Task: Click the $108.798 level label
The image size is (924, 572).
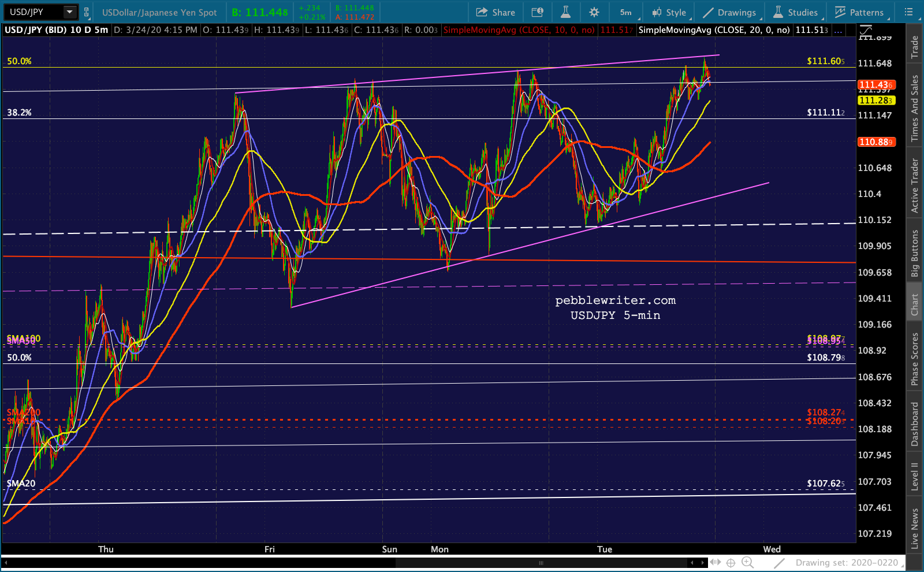Action: point(826,358)
